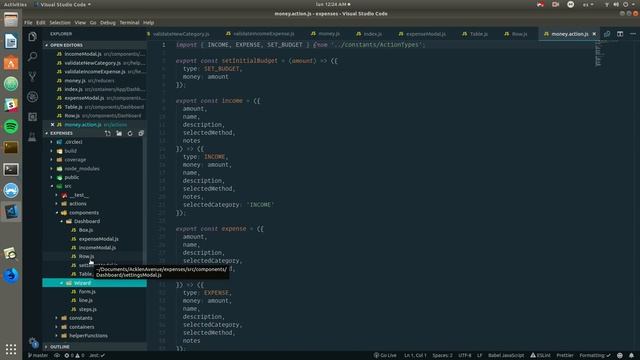Screen dimensions: 640x360
Task: Open the Debug view in activity bar
Action: click(x=32, y=97)
